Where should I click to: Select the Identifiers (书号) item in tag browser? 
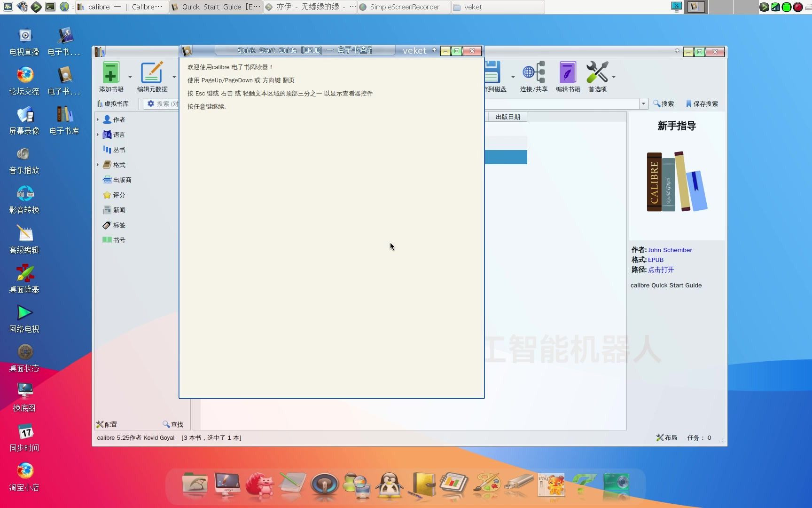point(114,240)
